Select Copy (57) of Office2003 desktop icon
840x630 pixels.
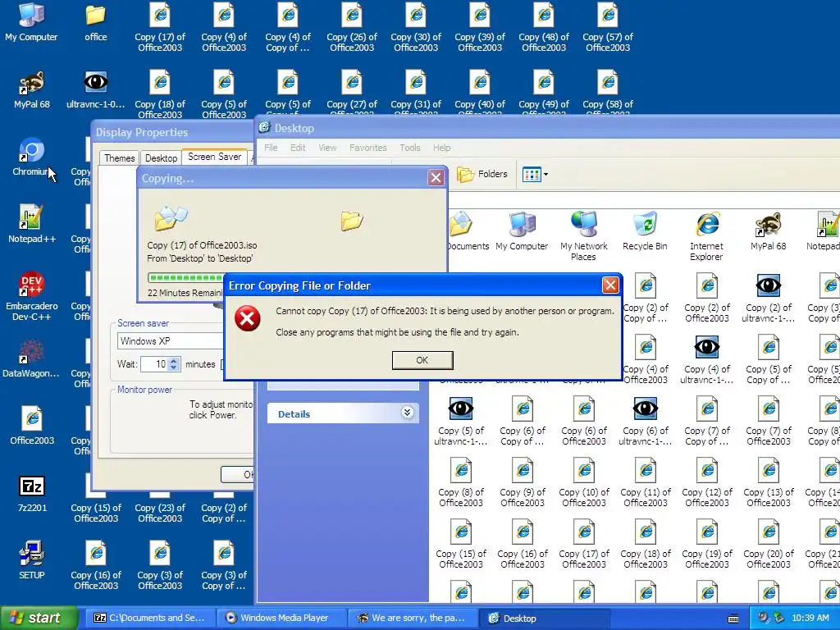608,28
